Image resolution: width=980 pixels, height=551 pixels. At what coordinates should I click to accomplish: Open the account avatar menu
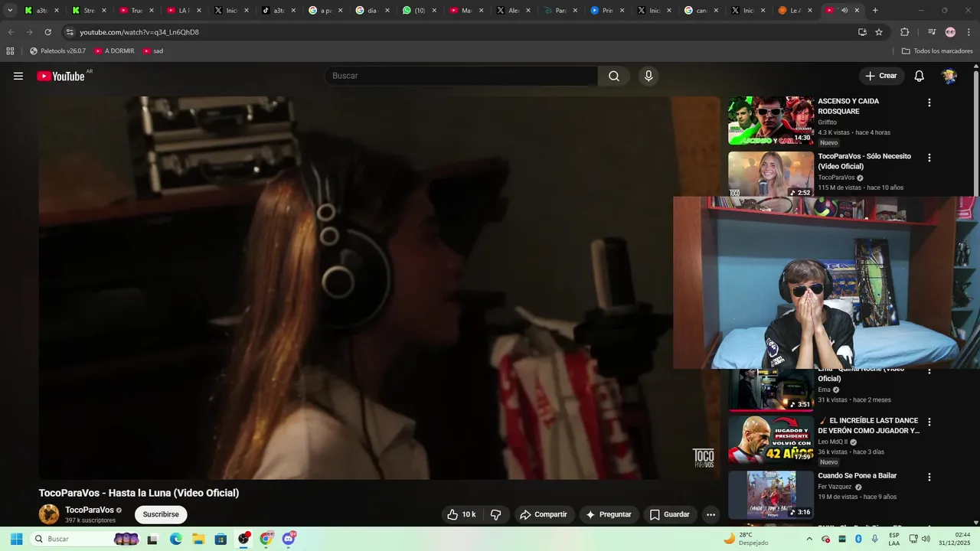(949, 76)
